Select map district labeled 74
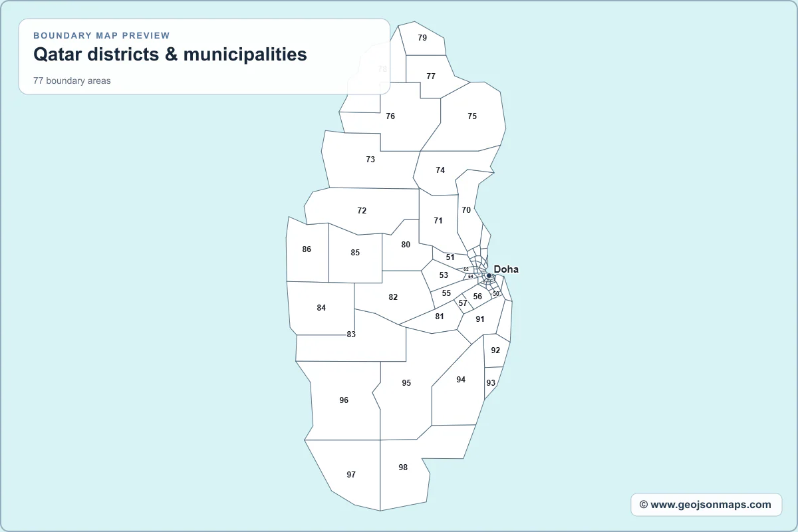 click(x=440, y=170)
